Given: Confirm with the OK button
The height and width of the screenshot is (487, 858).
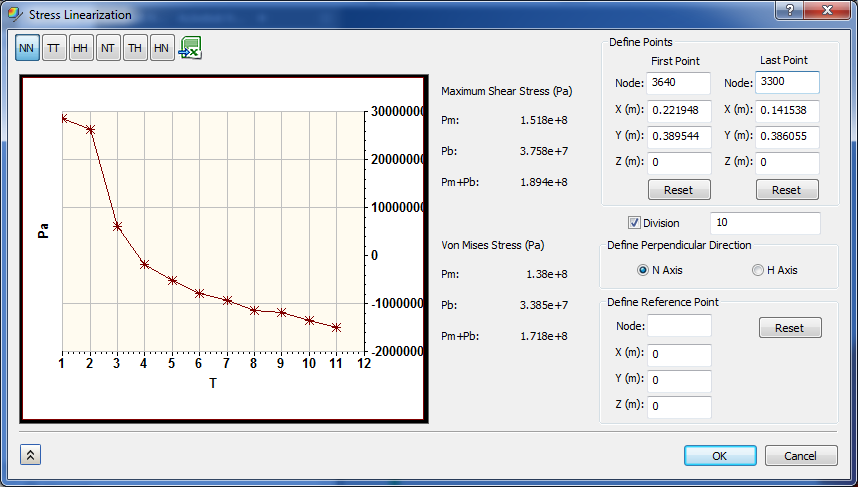Looking at the screenshot, I should pyautogui.click(x=720, y=456).
